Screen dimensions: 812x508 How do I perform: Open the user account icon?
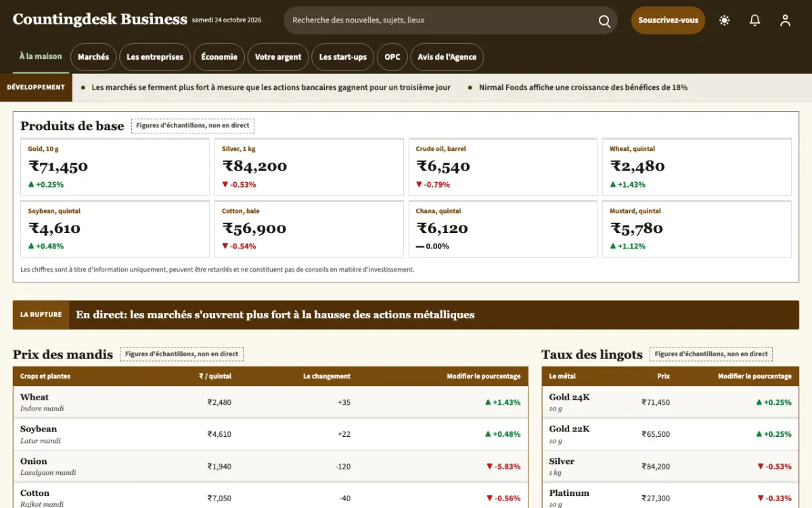[x=785, y=20]
